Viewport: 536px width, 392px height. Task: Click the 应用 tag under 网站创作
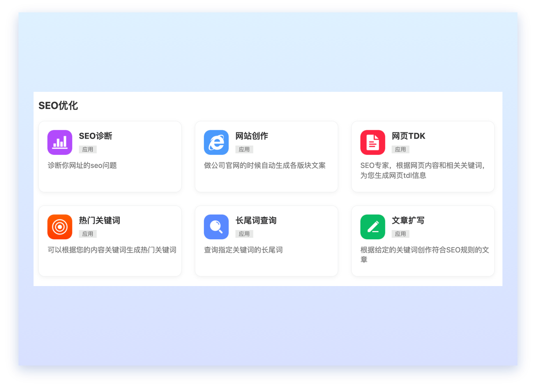(244, 150)
